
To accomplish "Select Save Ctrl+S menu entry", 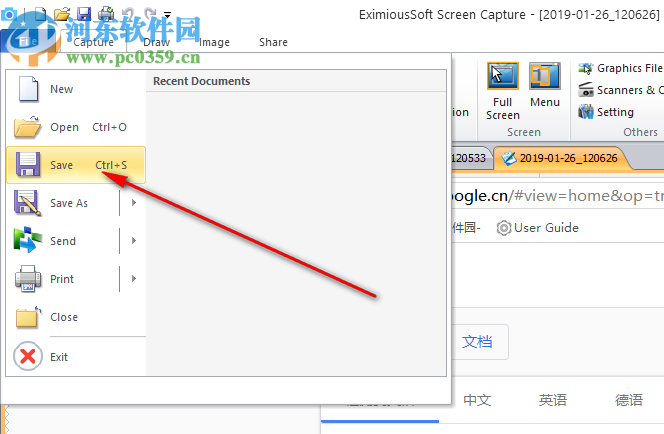I will (x=76, y=165).
